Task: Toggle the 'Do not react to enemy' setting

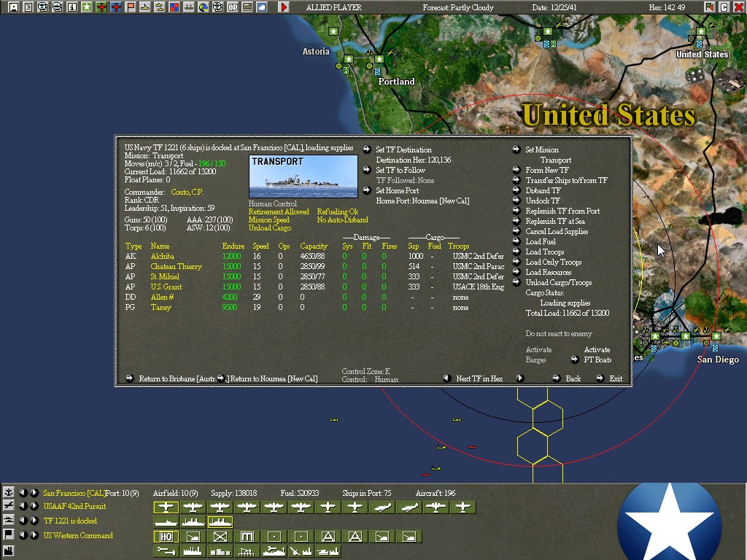Action: tap(559, 333)
